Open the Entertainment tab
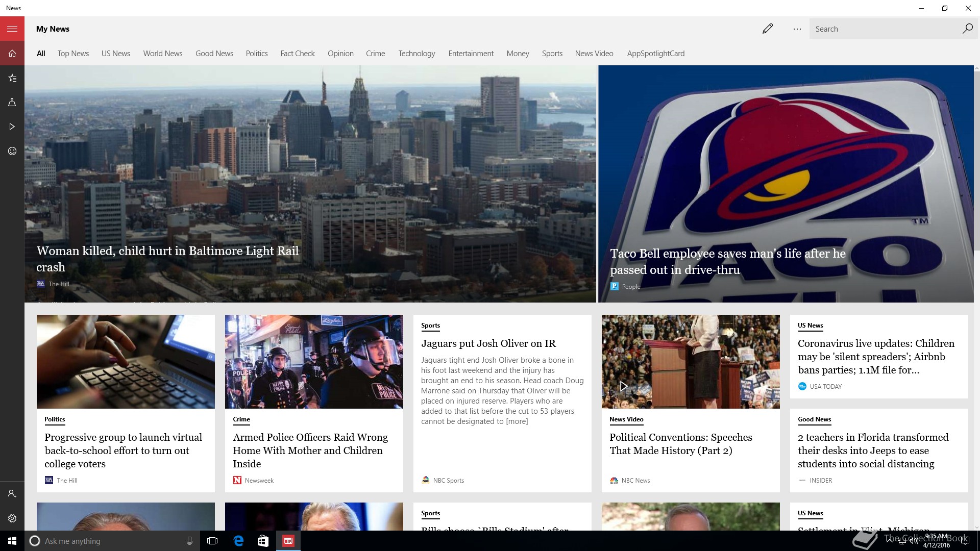The width and height of the screenshot is (980, 551). pos(471,54)
